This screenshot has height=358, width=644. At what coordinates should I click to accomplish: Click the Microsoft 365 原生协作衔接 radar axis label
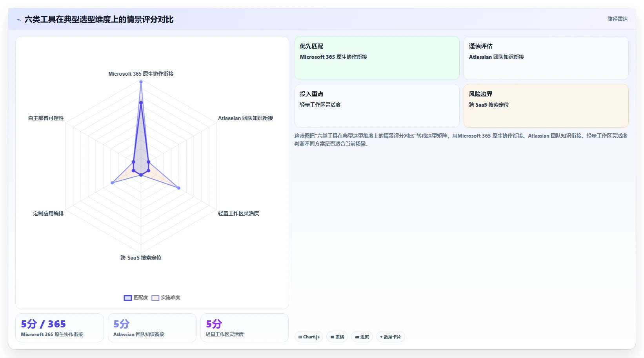click(x=141, y=74)
